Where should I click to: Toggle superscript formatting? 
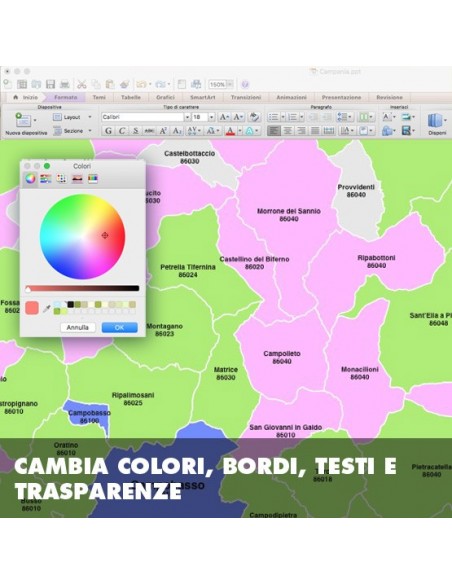tap(163, 131)
